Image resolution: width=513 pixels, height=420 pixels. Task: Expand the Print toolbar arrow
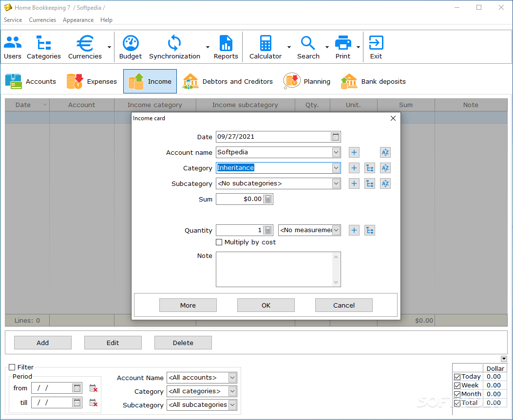coord(358,47)
